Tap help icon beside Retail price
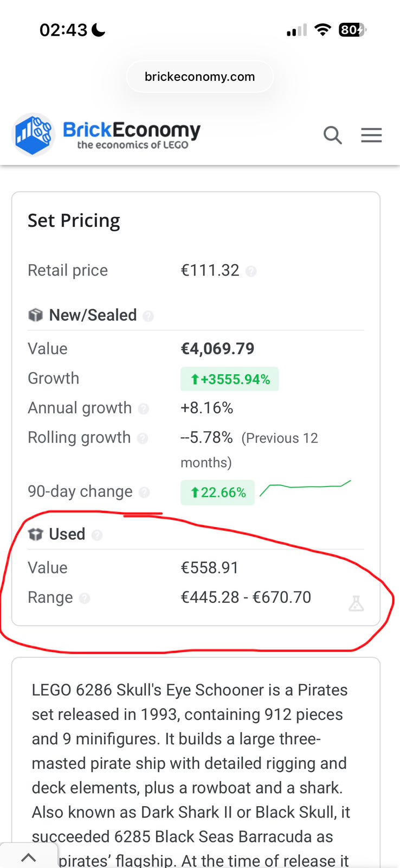The image size is (400, 868). click(251, 271)
